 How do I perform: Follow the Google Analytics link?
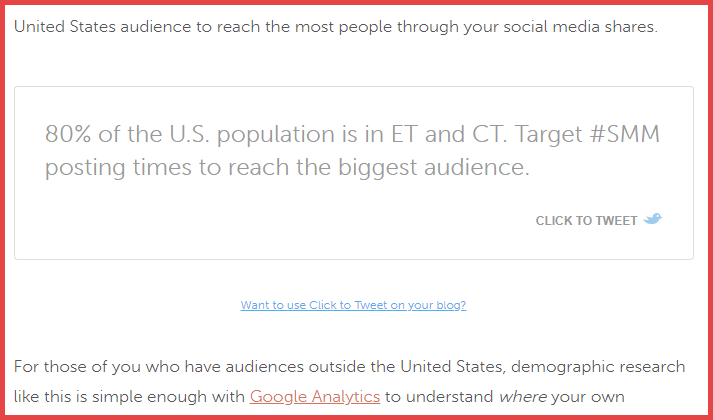point(315,396)
